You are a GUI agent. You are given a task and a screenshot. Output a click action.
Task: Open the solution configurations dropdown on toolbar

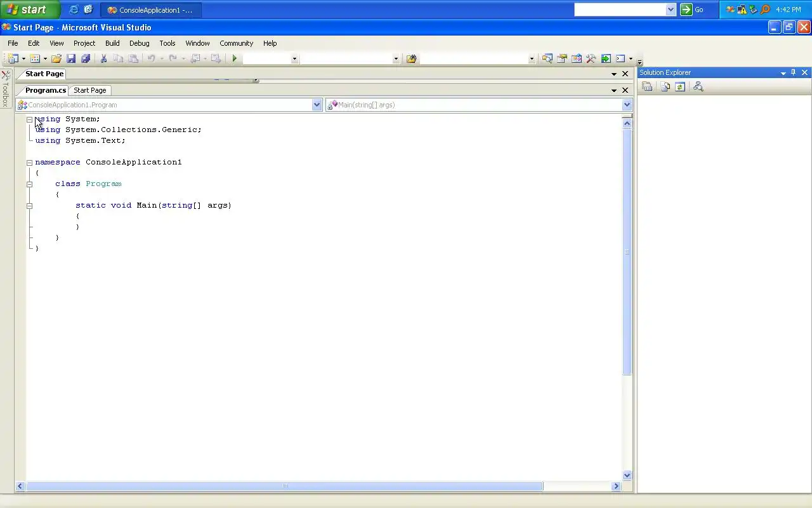tap(294, 58)
